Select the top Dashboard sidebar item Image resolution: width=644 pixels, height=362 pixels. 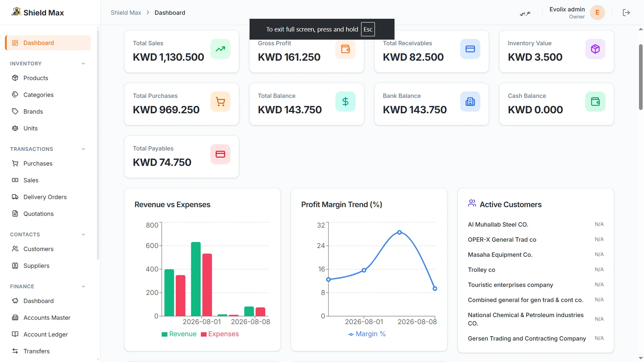coord(48,43)
